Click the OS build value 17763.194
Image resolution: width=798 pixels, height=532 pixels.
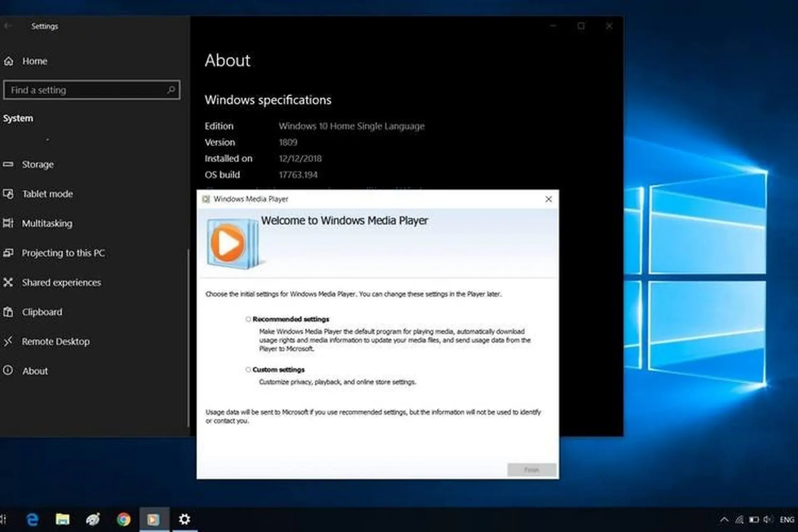[x=298, y=175]
